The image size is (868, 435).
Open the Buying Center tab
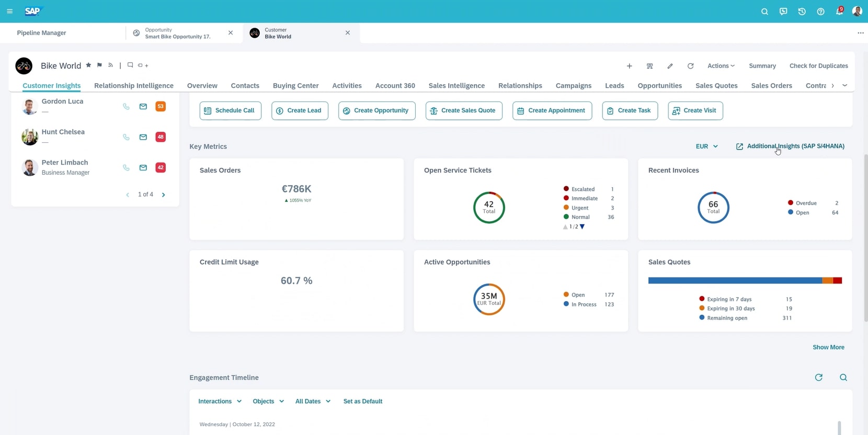(296, 86)
